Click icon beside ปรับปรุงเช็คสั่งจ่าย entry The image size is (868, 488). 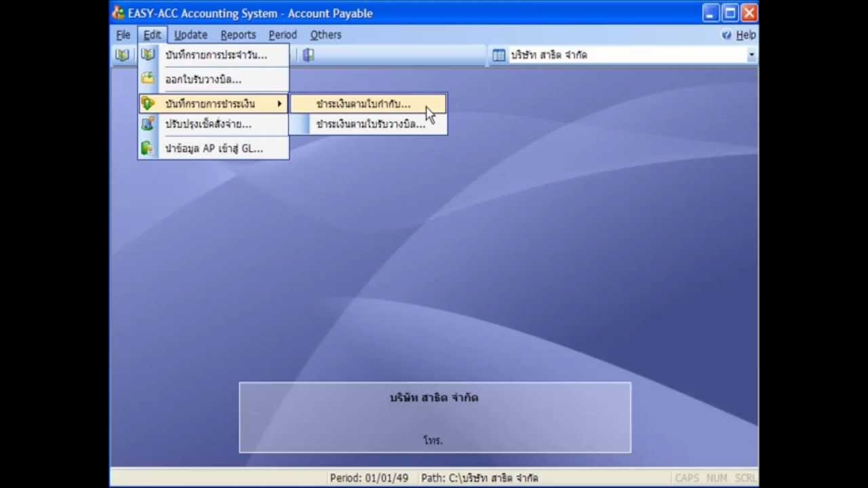148,124
